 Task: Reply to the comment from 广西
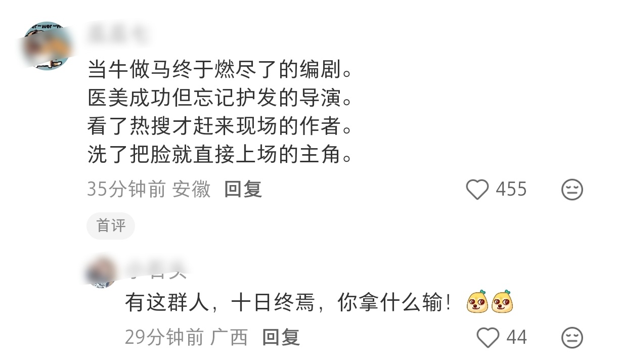click(x=281, y=337)
